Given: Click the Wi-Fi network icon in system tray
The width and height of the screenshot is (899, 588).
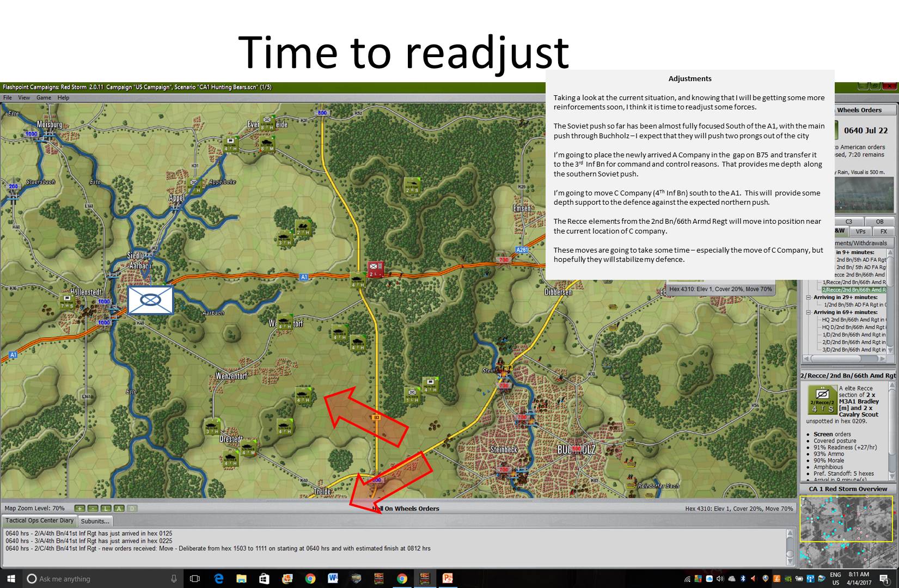Looking at the screenshot, I should [x=688, y=579].
